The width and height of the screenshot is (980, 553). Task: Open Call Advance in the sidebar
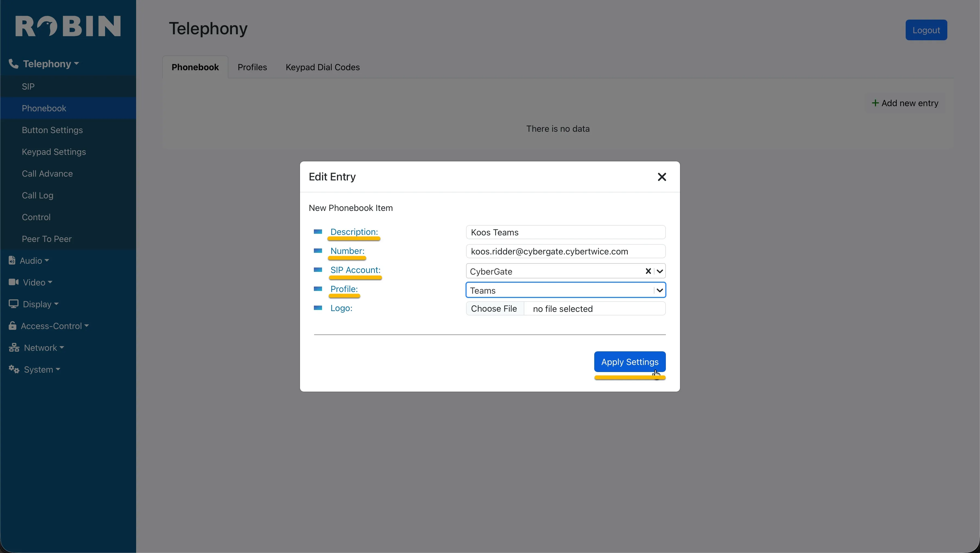[68, 173]
